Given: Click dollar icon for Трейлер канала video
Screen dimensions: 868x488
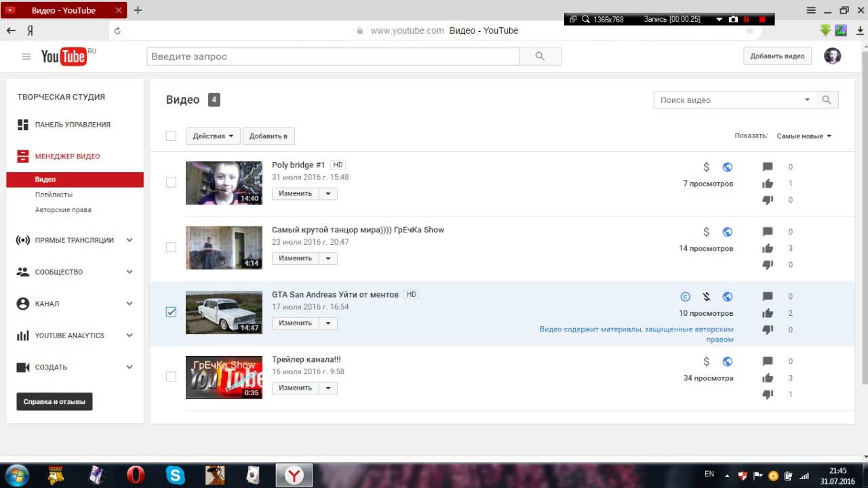Looking at the screenshot, I should point(706,361).
